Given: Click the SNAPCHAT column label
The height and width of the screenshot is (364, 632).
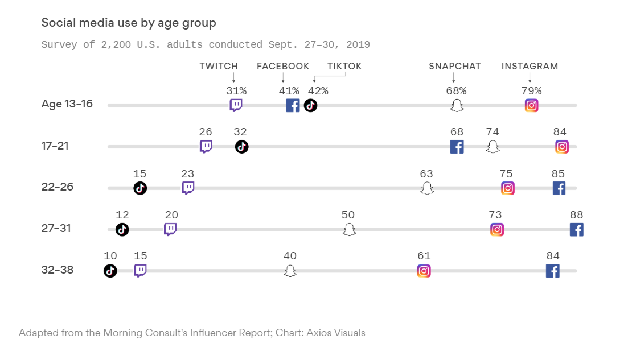Looking at the screenshot, I should tap(455, 66).
